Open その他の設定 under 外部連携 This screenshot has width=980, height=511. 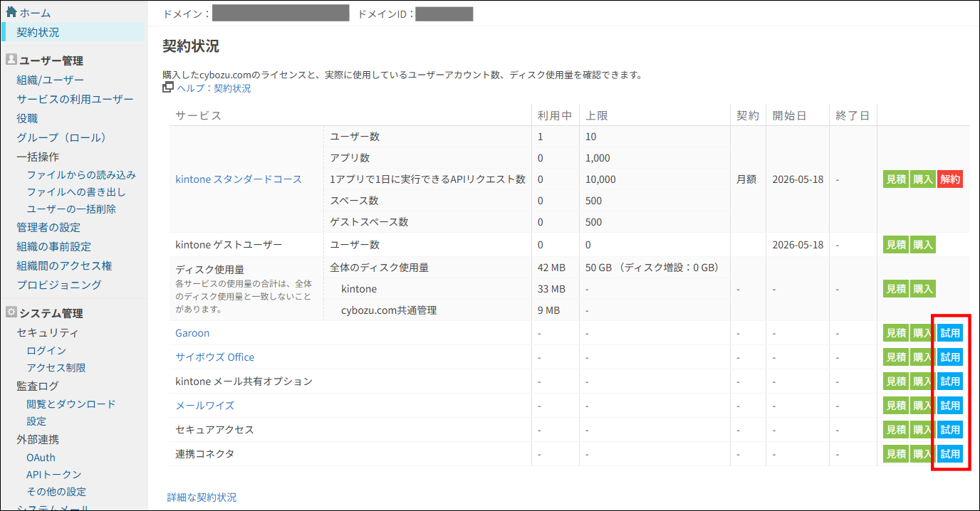click(x=56, y=492)
